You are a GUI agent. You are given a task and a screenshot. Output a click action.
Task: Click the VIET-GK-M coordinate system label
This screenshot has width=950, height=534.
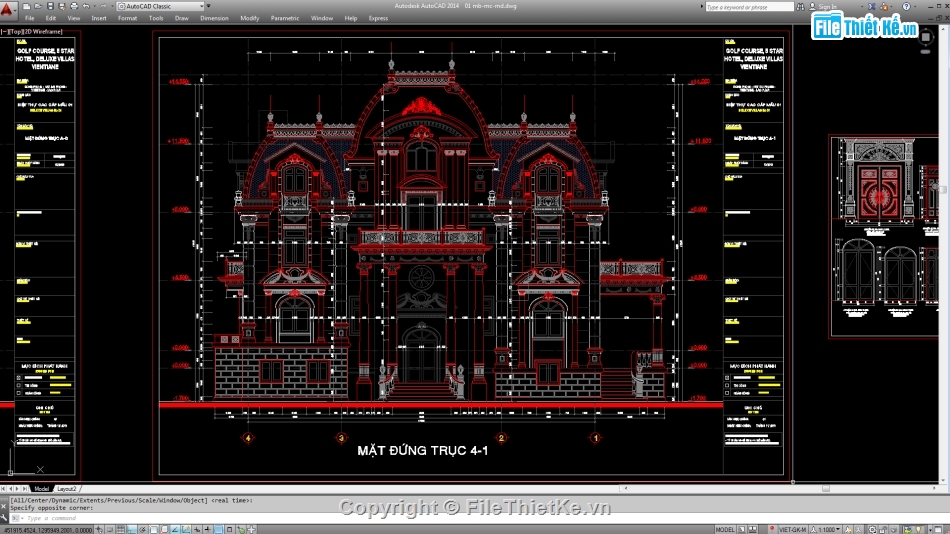tap(792, 530)
